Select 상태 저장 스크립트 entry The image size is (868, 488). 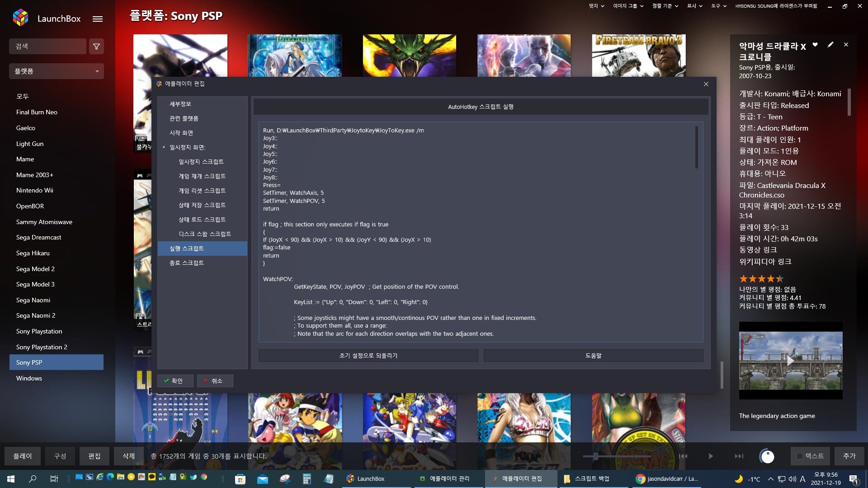pos(202,205)
